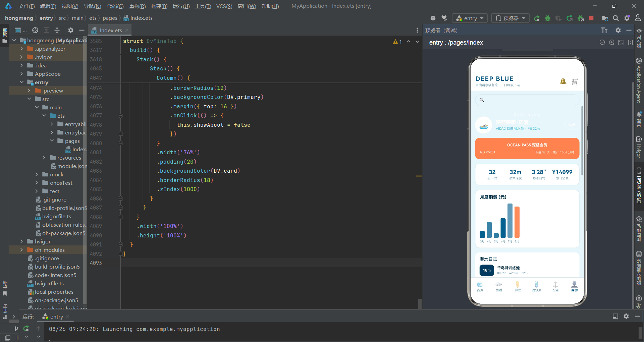Stop the running app with red square
This screenshot has width=644, height=342.
[x=591, y=18]
